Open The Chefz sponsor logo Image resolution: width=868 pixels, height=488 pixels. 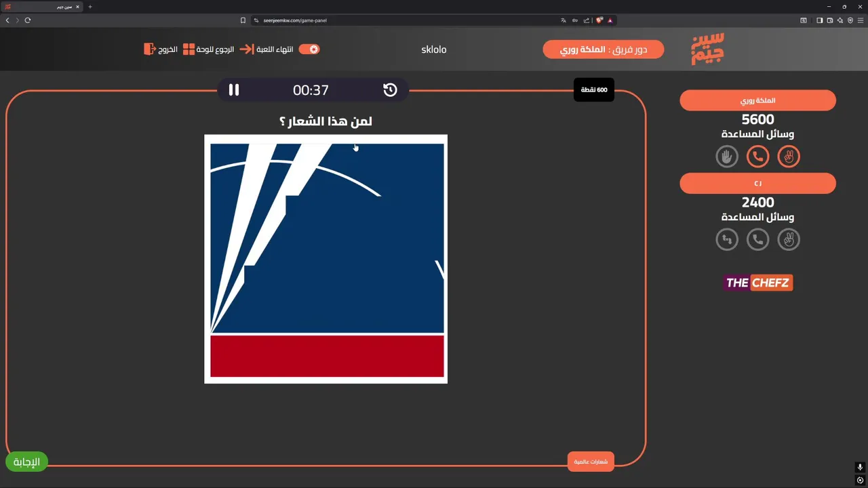pos(757,283)
